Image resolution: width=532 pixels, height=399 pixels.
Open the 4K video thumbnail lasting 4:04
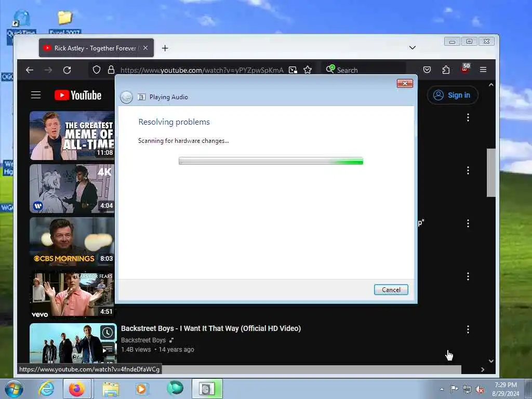tap(72, 189)
